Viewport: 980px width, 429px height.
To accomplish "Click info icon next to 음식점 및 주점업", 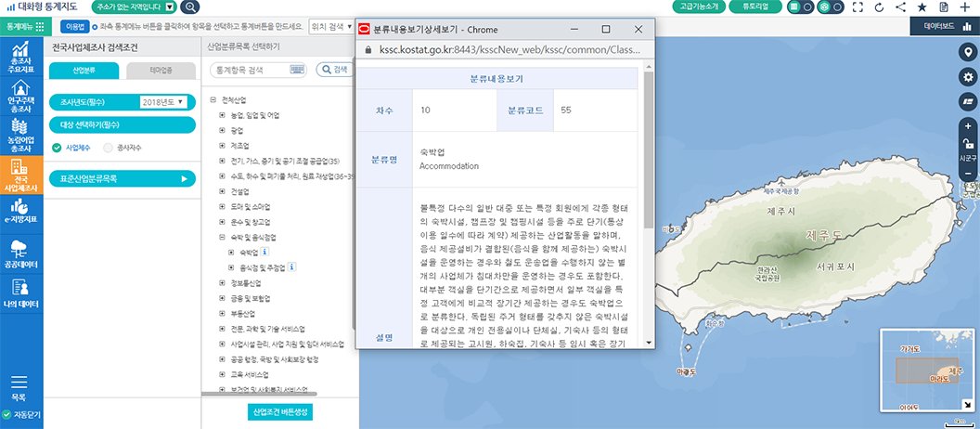I will 292,267.
